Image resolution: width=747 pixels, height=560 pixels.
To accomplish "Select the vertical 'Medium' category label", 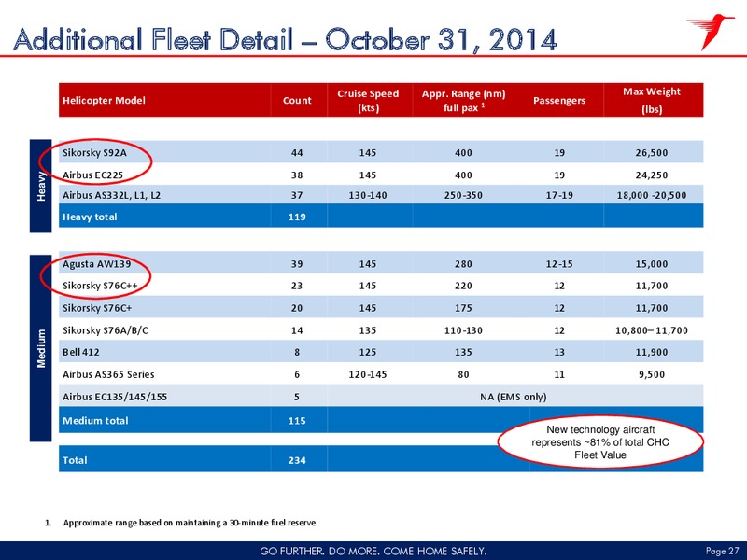I will tap(41, 348).
